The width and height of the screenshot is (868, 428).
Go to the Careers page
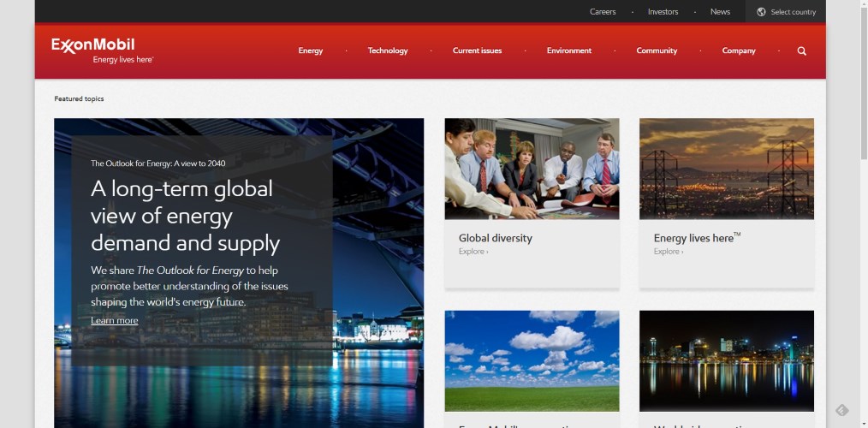(x=603, y=12)
